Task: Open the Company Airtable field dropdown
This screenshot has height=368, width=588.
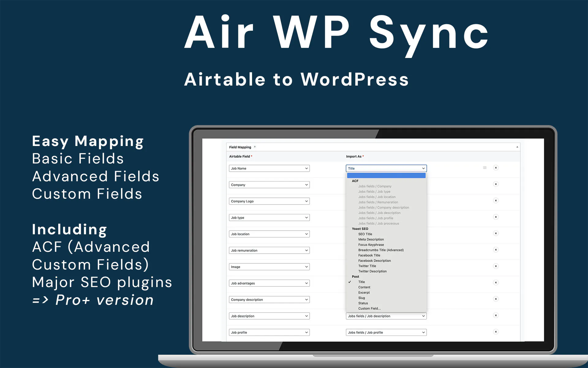Action: point(269,185)
